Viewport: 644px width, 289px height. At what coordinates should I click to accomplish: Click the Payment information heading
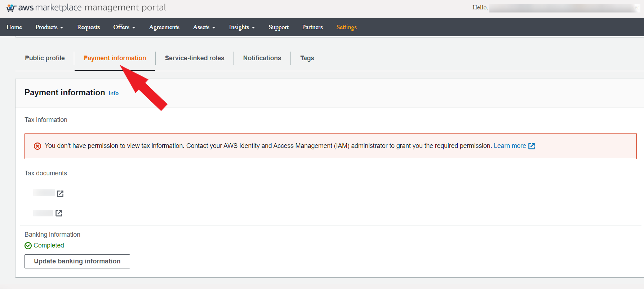[x=65, y=92]
